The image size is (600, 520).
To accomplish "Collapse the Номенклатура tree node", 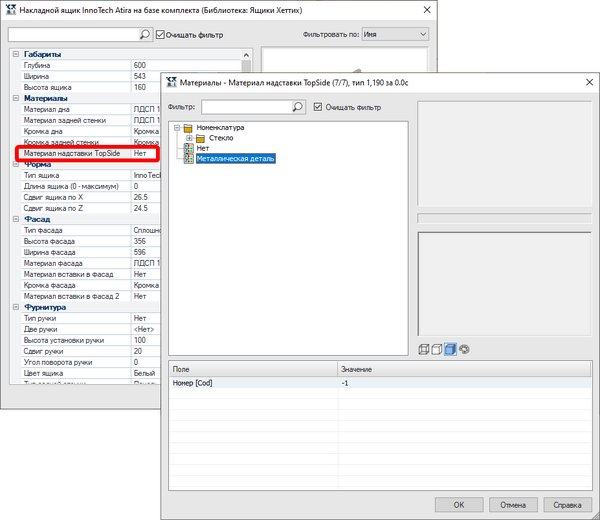I will coord(177,127).
